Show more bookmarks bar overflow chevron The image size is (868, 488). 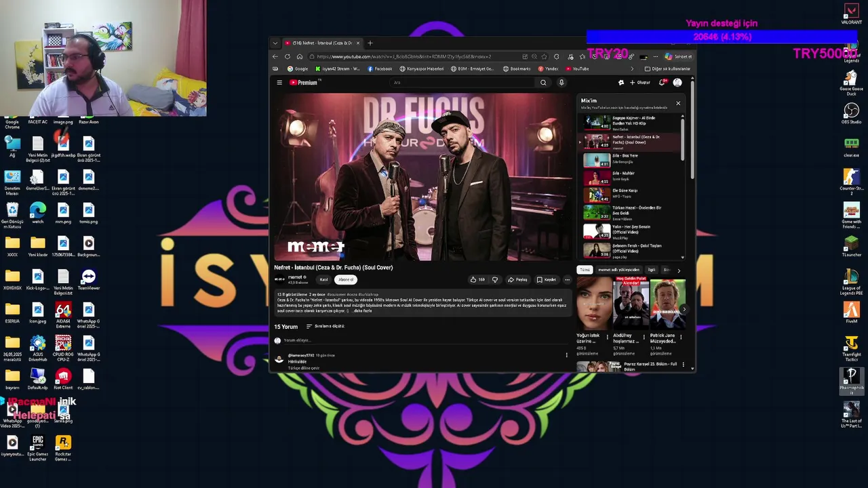point(632,68)
